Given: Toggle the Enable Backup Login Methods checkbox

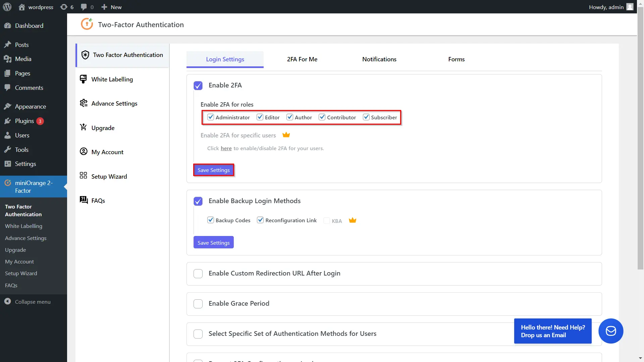Looking at the screenshot, I should pyautogui.click(x=198, y=201).
